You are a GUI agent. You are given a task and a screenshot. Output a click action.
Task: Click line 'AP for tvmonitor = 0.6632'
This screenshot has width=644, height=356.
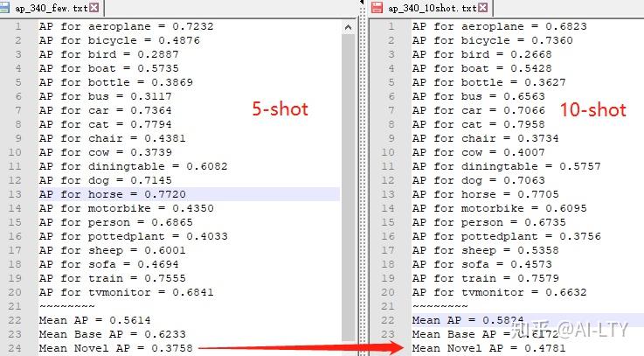(500, 292)
